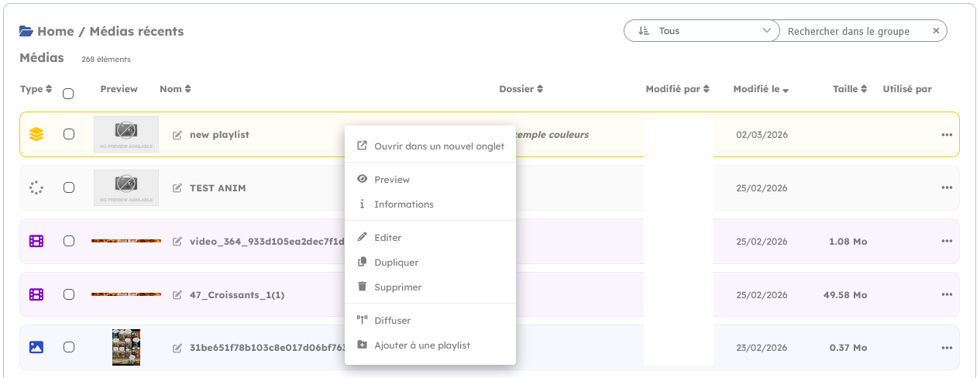Image resolution: width=980 pixels, height=378 pixels.
Task: Click Ajouter à une playlist option
Action: coord(421,345)
